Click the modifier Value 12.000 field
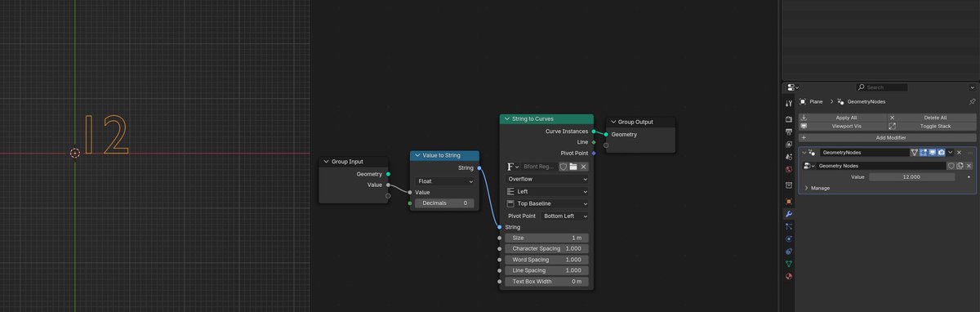Viewport: 980px width, 312px height. (x=911, y=176)
